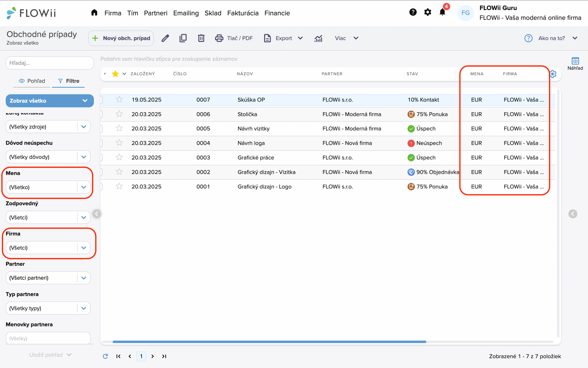Star the Návrh vizitky record
Viewport: 588px width, 368px height.
pos(119,128)
